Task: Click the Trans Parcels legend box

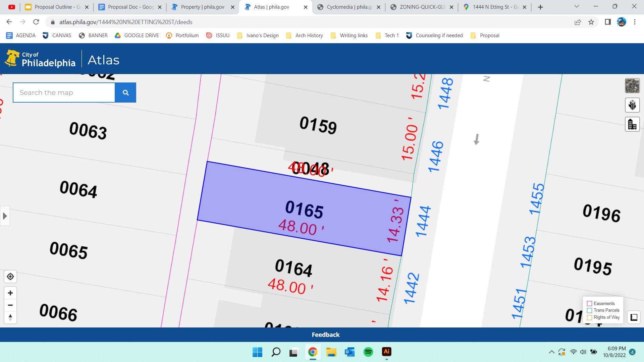Action: pos(589,310)
